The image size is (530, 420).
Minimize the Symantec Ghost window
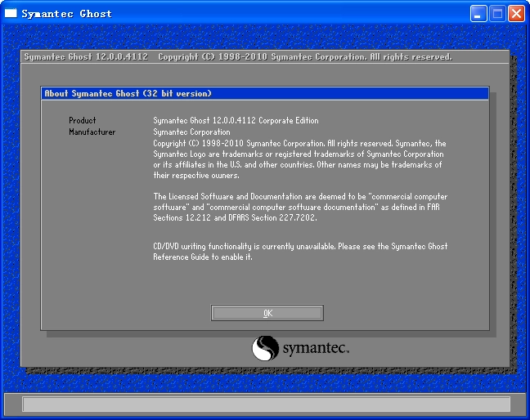(x=478, y=14)
